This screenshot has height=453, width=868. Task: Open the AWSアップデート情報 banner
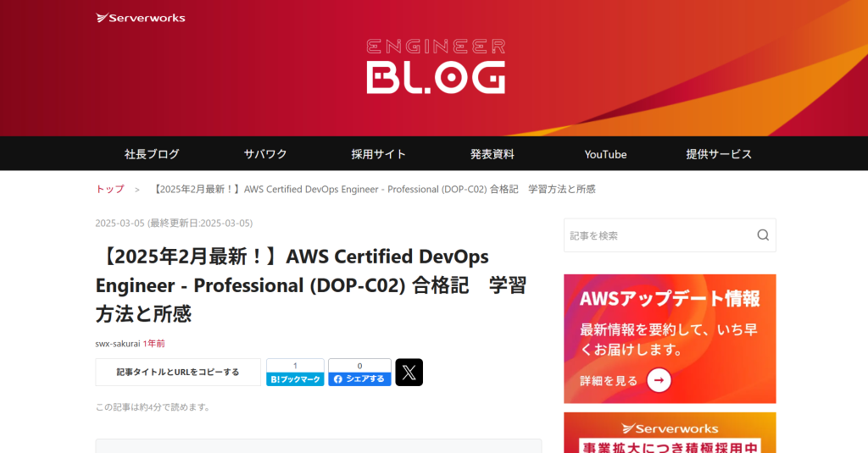(670, 339)
